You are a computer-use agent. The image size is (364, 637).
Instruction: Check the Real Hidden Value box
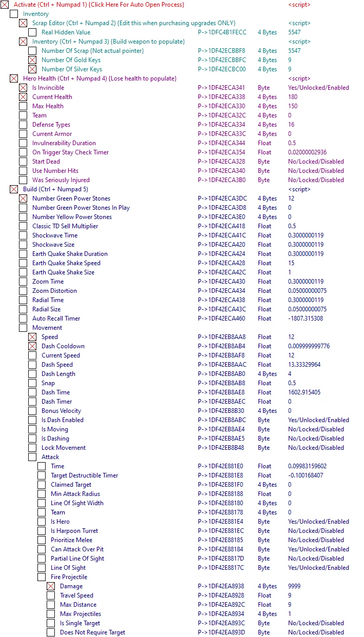pos(32,32)
